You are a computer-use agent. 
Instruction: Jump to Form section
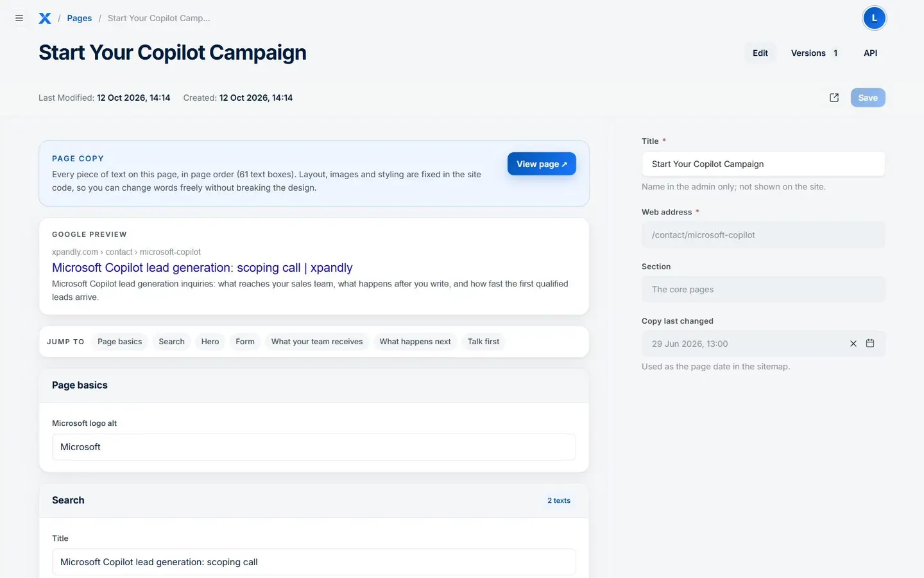tap(245, 342)
